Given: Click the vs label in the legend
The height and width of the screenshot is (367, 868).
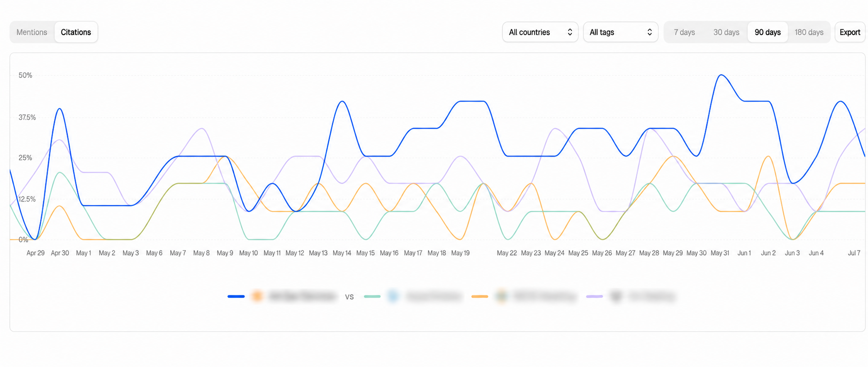Looking at the screenshot, I should point(349,297).
